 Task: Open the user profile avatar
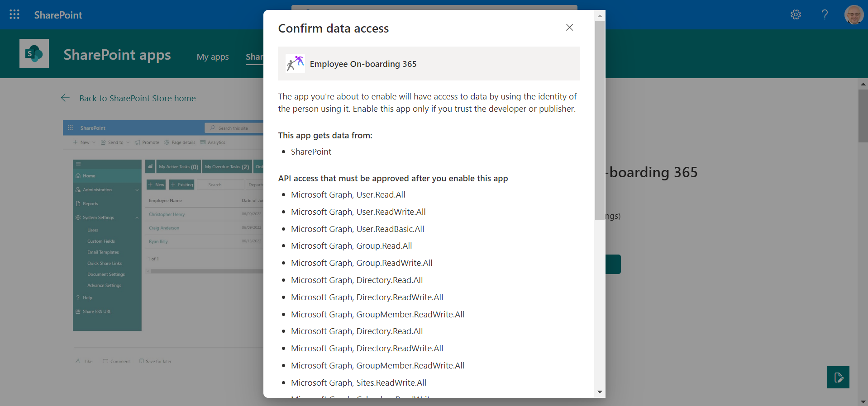(854, 14)
